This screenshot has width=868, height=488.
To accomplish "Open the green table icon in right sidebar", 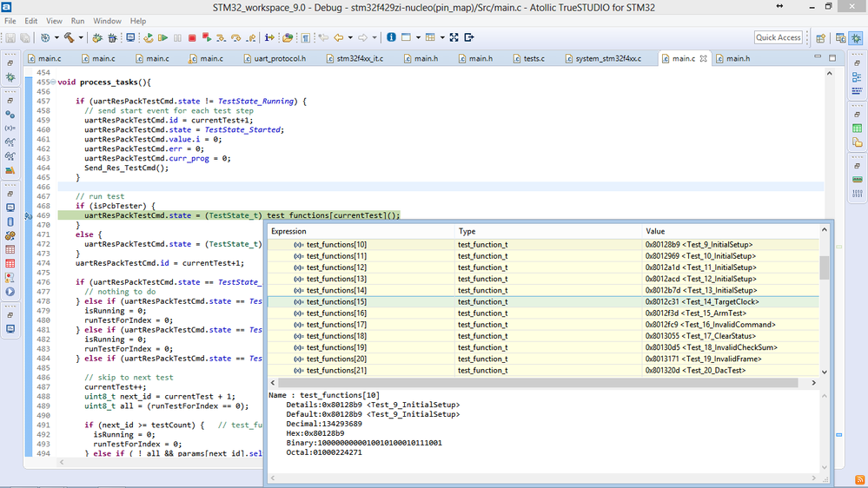I will point(857,129).
